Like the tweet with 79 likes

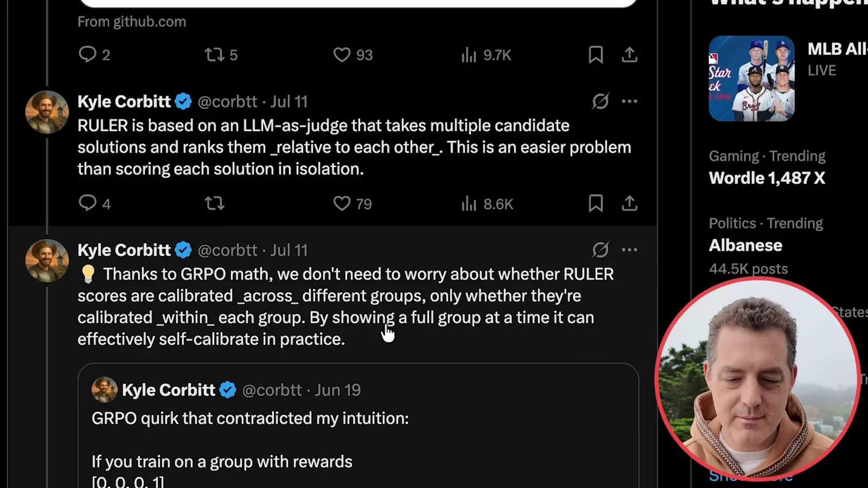point(352,203)
